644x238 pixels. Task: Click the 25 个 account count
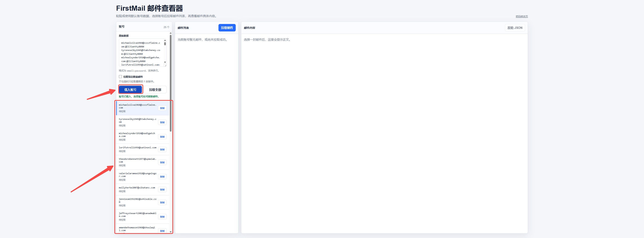(x=166, y=27)
